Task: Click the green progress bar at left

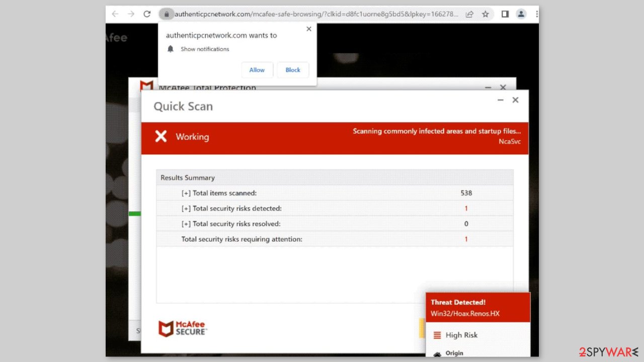Action: point(134,214)
